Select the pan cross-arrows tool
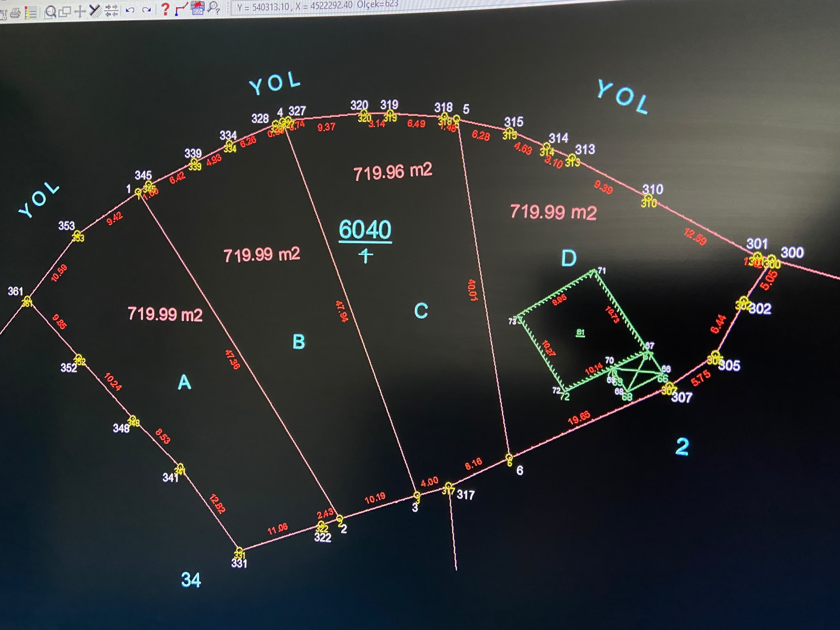The height and width of the screenshot is (630, 840). coord(80,11)
